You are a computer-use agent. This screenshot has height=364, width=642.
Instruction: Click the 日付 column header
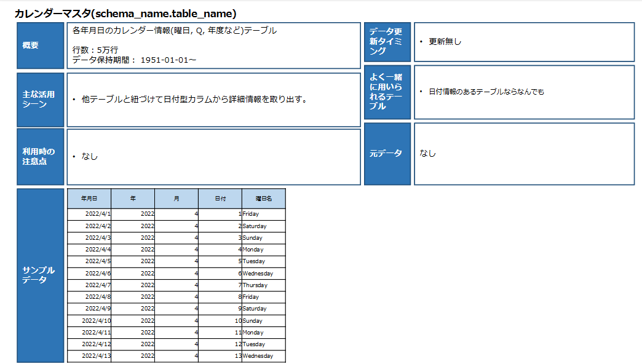tap(220, 199)
